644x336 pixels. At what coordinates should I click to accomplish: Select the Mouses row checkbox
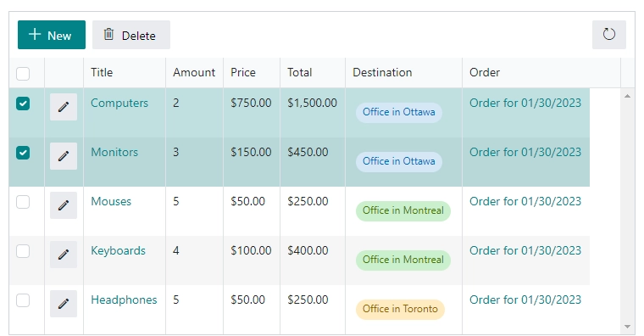[x=23, y=202]
